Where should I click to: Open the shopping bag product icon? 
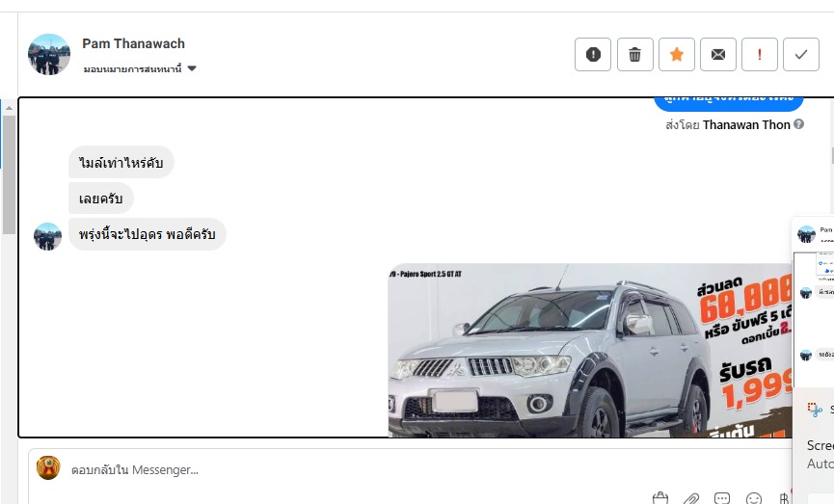pyautogui.click(x=660, y=498)
